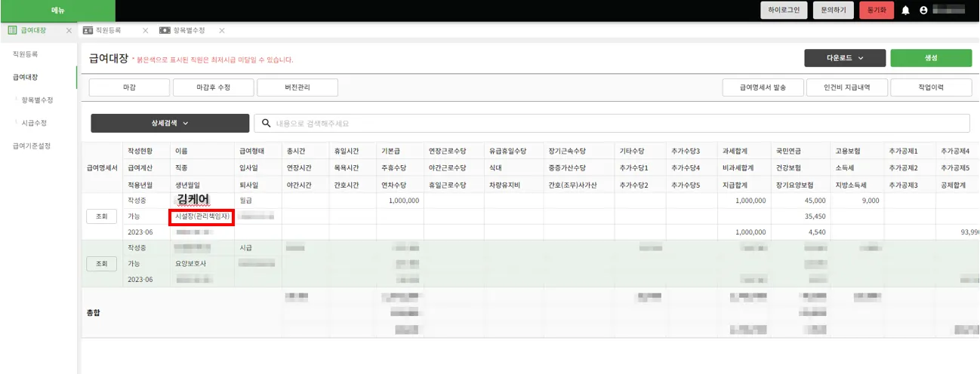
Task: Click the 소득세 column header
Action: coord(845,167)
